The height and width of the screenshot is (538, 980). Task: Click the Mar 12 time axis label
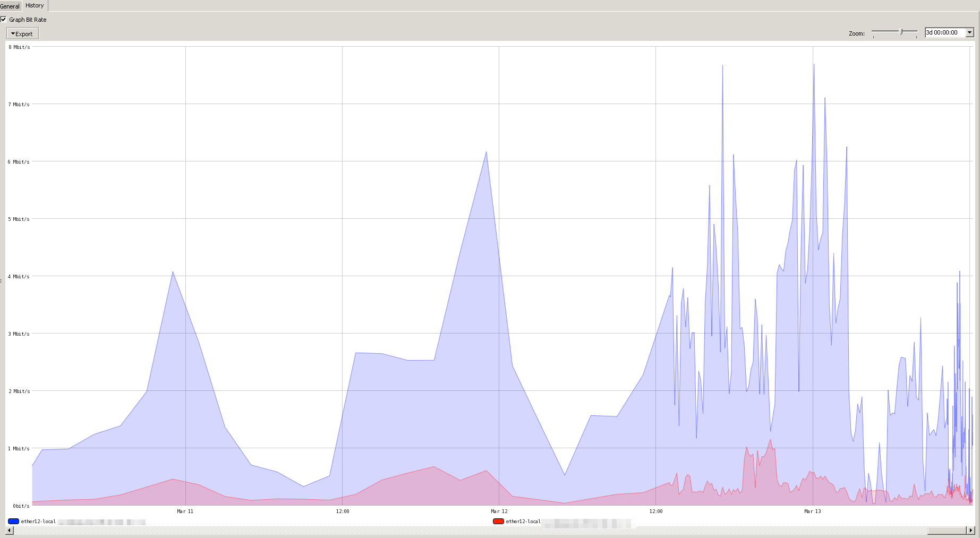pos(499,511)
